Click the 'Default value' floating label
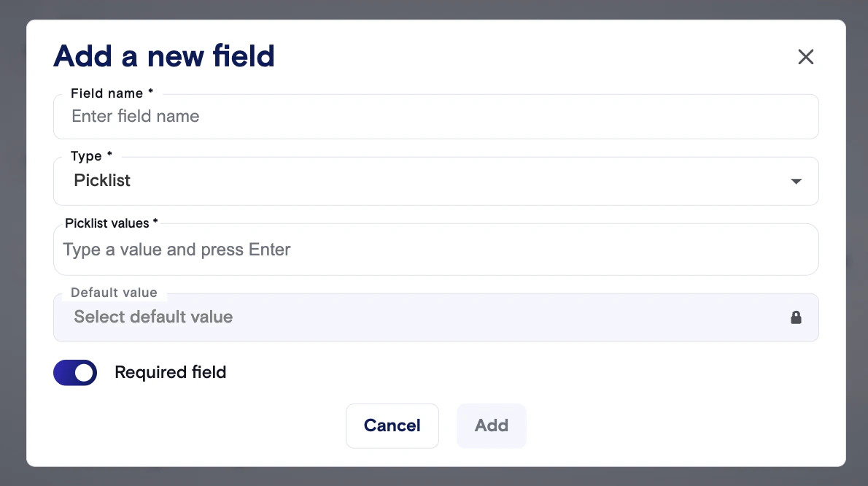Screen dimensions: 868x486 click(x=114, y=293)
